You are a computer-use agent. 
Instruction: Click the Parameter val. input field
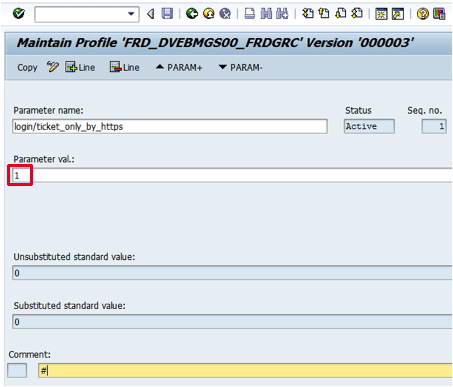(x=232, y=175)
